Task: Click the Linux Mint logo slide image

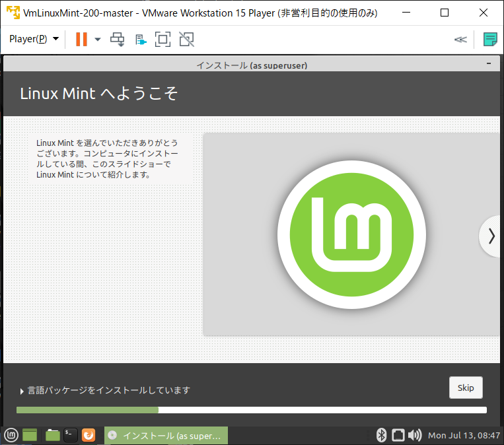Action: point(351,234)
